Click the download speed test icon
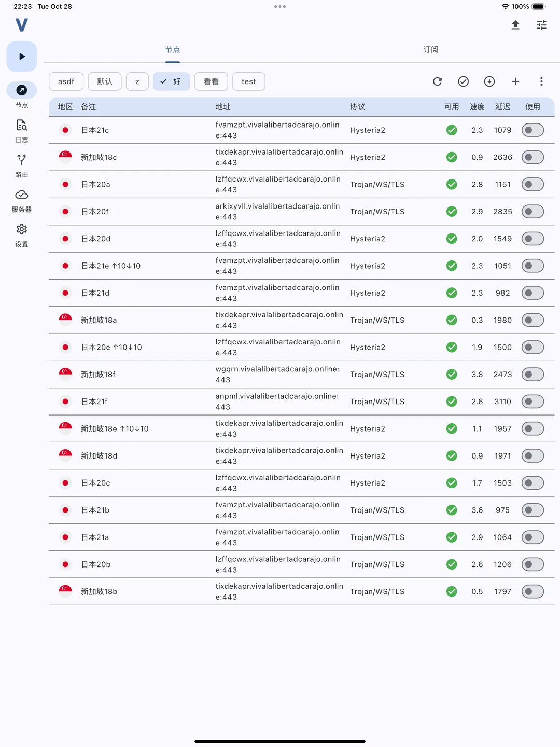Viewport: 560px width, 747px height. (x=489, y=81)
